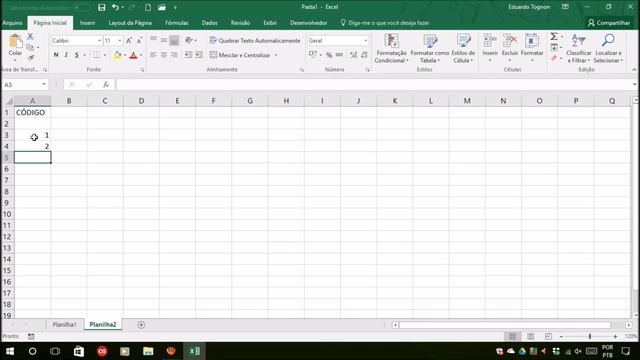Decrease decimal places
This screenshot has width=640, height=360.
[x=364, y=55]
